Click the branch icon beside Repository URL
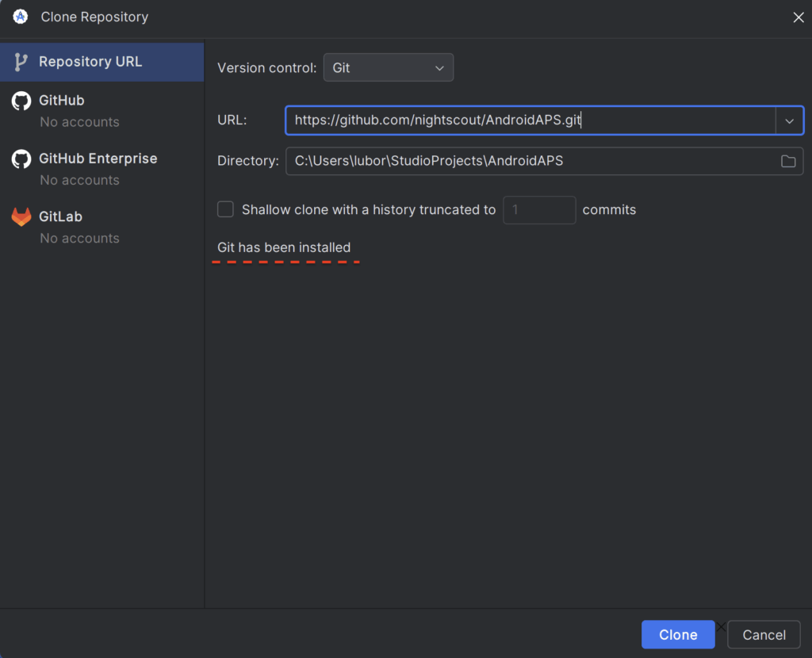 click(x=21, y=62)
